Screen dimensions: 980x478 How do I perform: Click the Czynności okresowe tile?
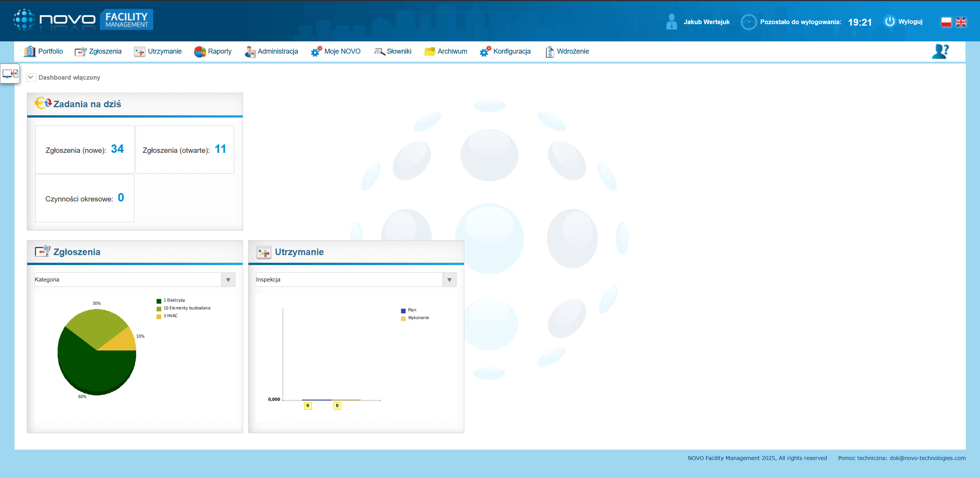tap(85, 198)
